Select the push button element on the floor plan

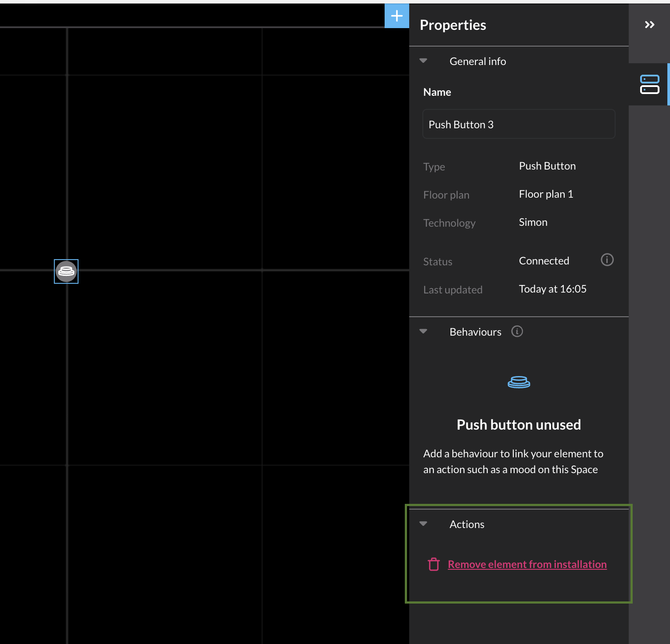pyautogui.click(x=66, y=271)
